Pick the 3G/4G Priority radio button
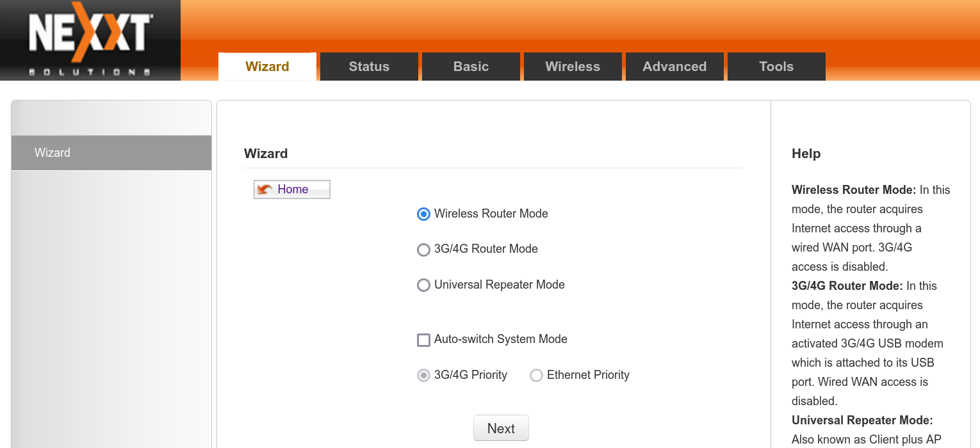This screenshot has width=980, height=448. [x=423, y=376]
